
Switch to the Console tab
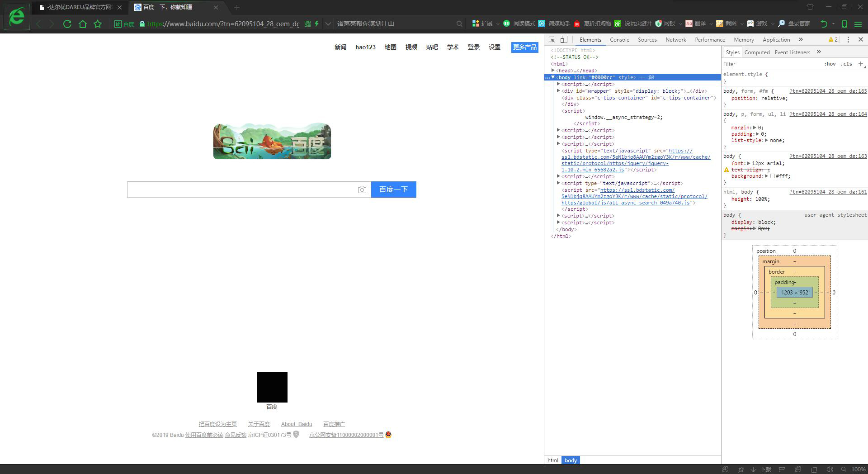coord(619,40)
